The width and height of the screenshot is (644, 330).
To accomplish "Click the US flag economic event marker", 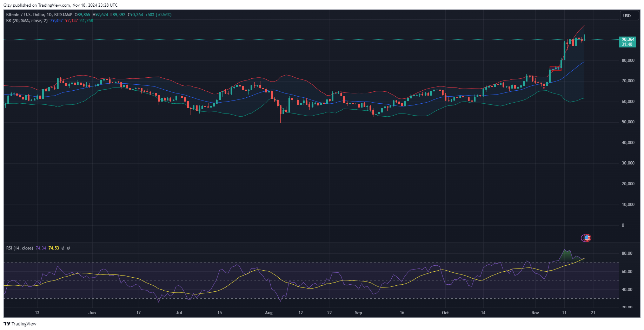I will 587,238.
